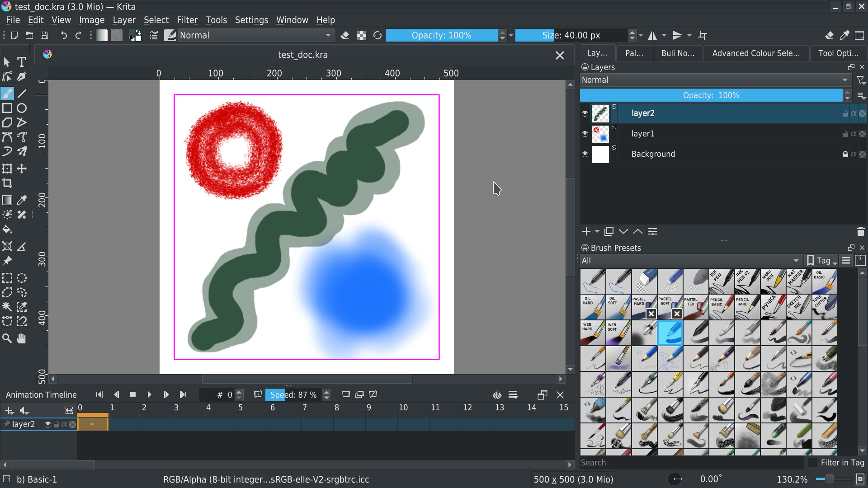The height and width of the screenshot is (488, 868).
Task: Pick the Zoom tool magnifier
Action: [x=7, y=338]
